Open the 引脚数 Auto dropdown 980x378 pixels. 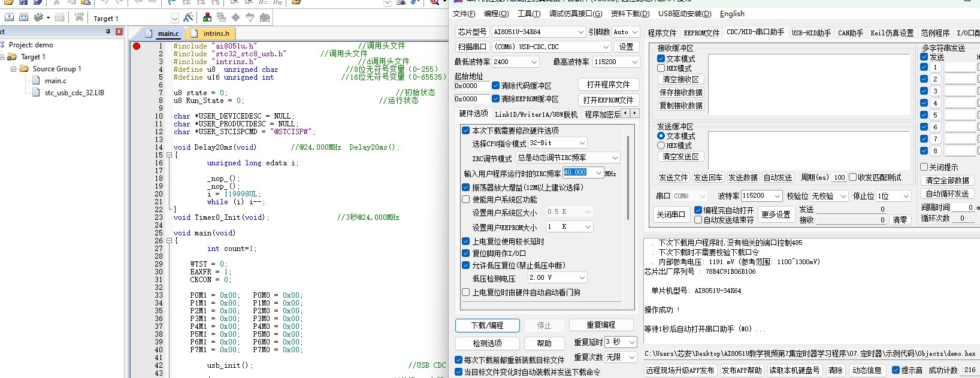[x=626, y=32]
